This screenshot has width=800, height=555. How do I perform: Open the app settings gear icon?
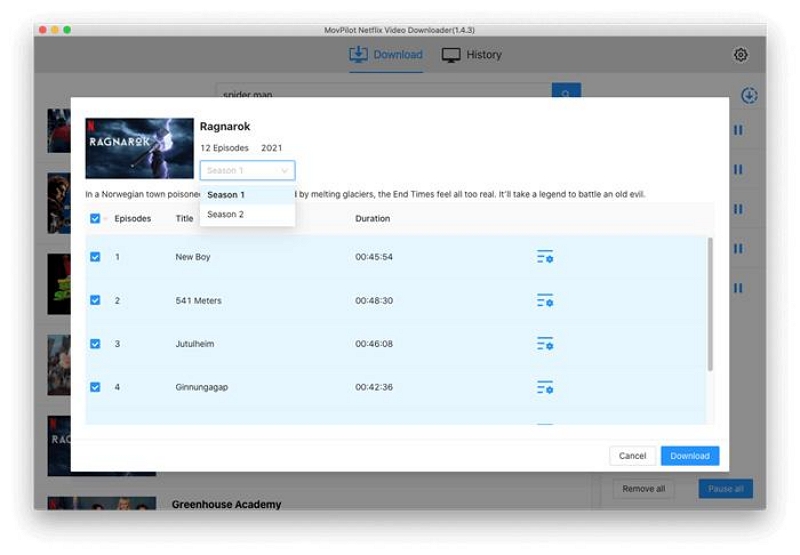pyautogui.click(x=741, y=55)
